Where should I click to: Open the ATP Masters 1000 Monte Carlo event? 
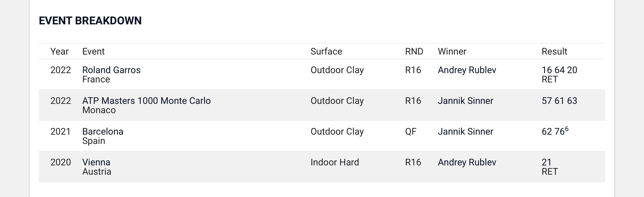pyautogui.click(x=146, y=101)
